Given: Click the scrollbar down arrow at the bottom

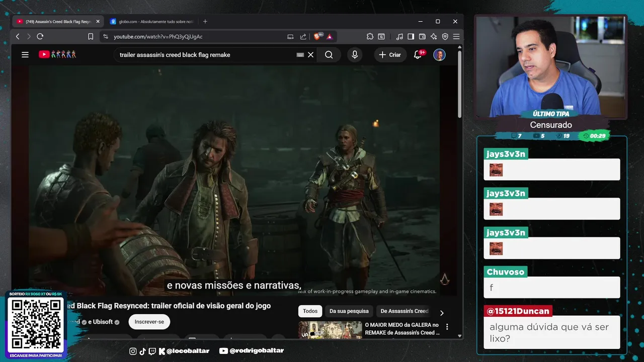Looking at the screenshot, I should [460, 335].
